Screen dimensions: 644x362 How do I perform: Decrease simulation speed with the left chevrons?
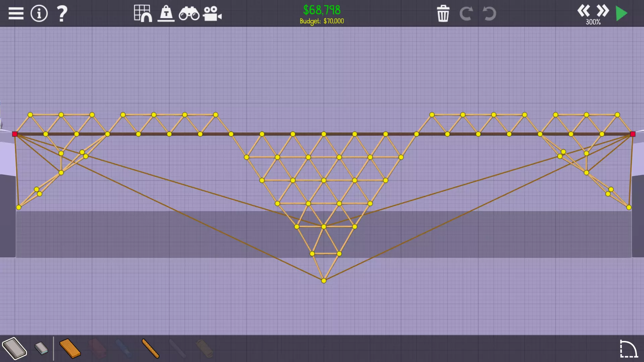coord(583,11)
